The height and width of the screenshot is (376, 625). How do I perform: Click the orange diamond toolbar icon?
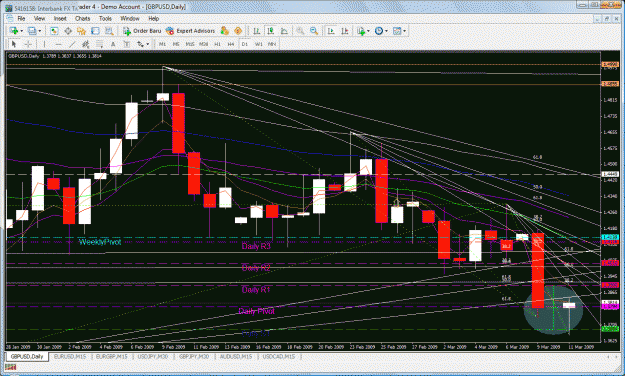tap(238, 31)
